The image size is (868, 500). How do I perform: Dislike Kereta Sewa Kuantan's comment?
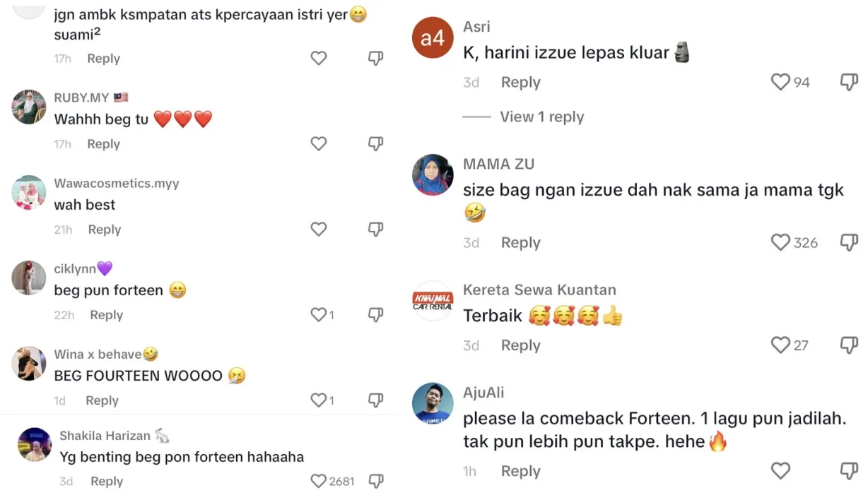pos(849,345)
